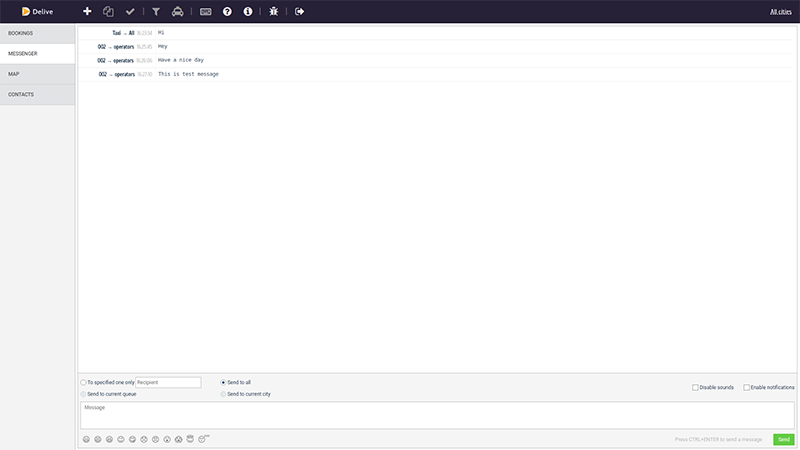Screen dimensions: 800x450
Task: Log out using the exit arrow icon
Action: pos(299,11)
